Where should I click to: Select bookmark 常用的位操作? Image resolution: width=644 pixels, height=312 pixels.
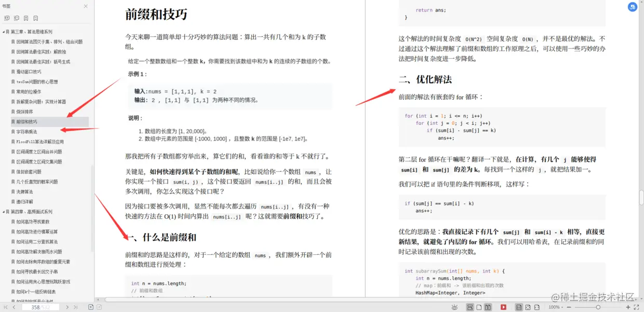point(29,92)
